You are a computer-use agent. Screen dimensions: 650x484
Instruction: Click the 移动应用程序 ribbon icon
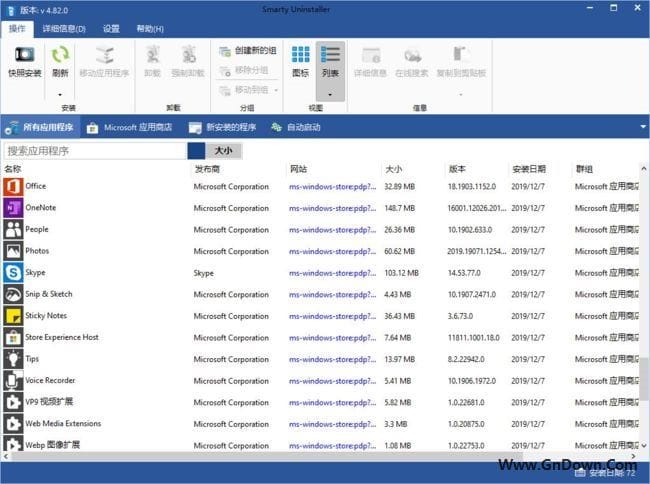click(104, 54)
